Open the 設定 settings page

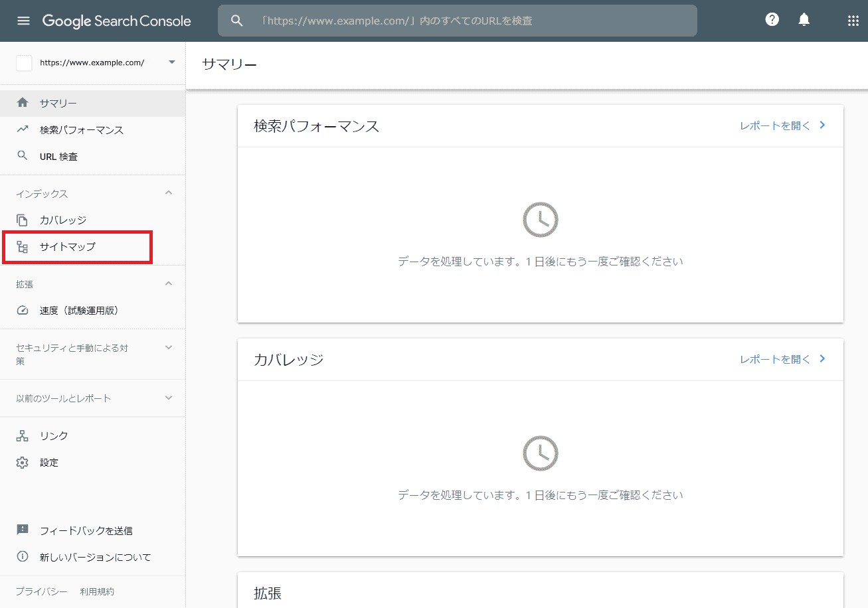(49, 462)
